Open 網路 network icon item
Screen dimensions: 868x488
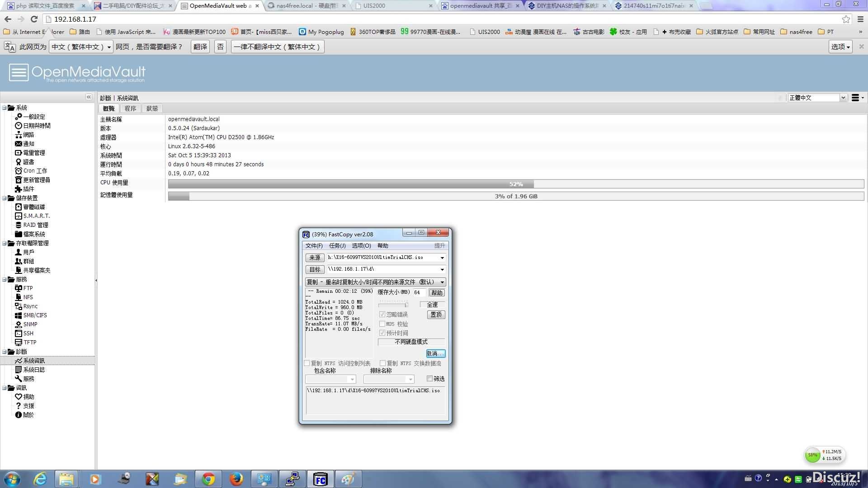point(24,135)
